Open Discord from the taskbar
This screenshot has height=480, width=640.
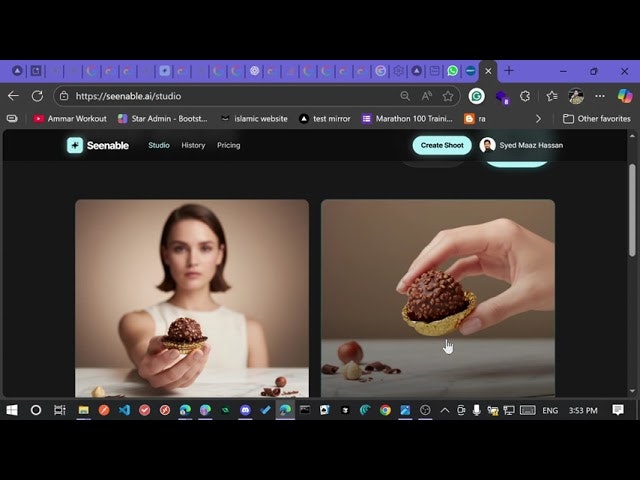pos(245,410)
